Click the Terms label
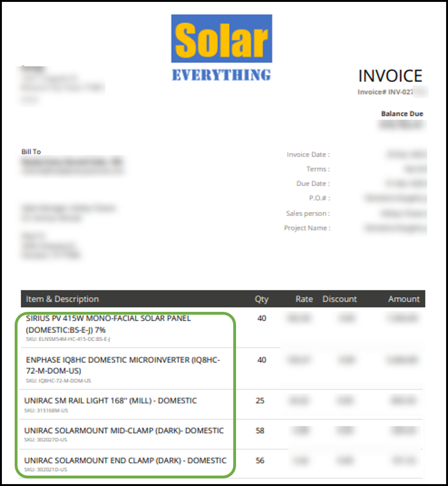Image resolution: width=448 pixels, height=486 pixels. [318, 169]
